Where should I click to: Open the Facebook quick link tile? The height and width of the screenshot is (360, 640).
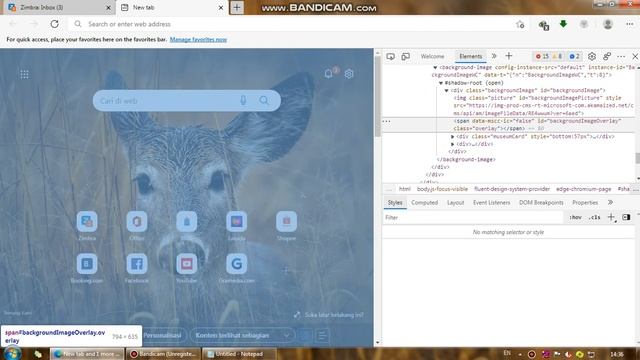click(x=137, y=264)
